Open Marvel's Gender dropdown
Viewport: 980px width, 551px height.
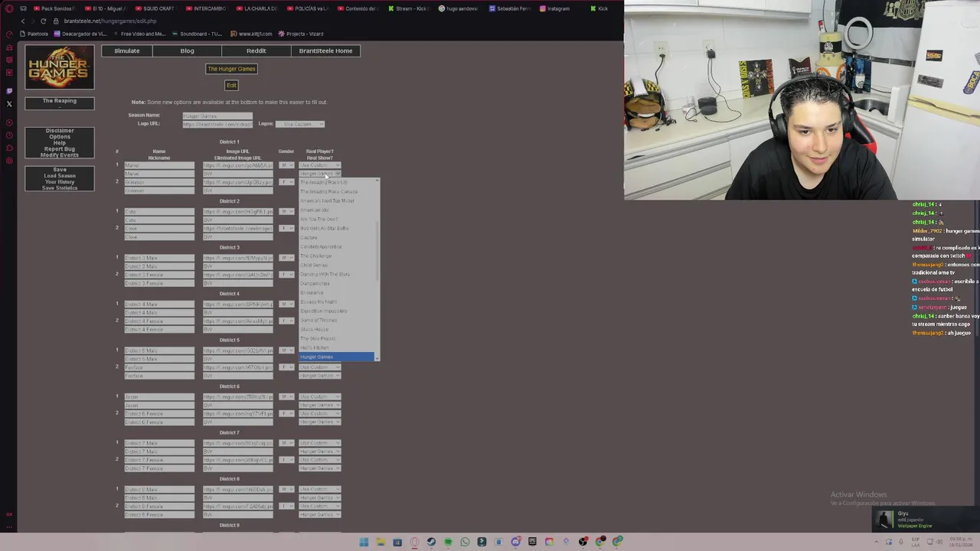point(286,165)
